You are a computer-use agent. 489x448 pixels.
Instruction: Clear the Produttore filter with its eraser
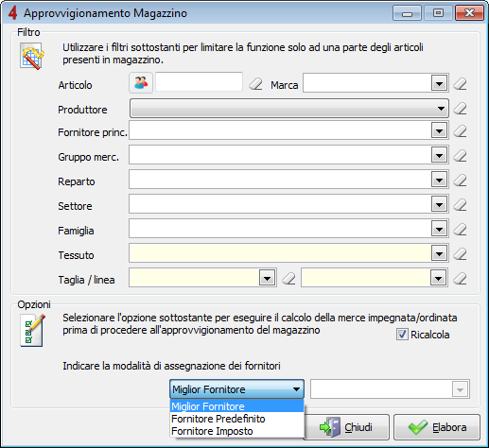pos(460,109)
